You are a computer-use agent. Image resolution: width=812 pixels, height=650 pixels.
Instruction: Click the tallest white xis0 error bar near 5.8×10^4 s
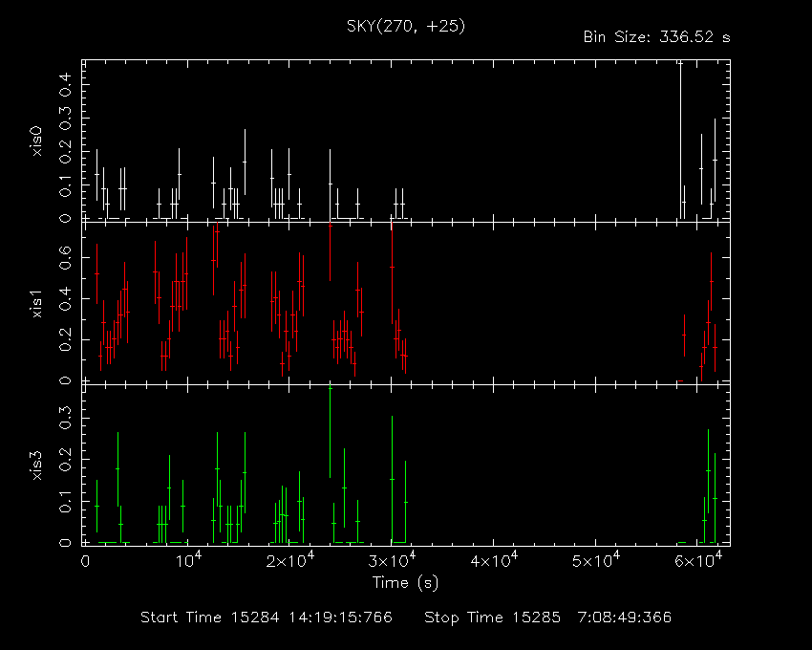(680, 140)
